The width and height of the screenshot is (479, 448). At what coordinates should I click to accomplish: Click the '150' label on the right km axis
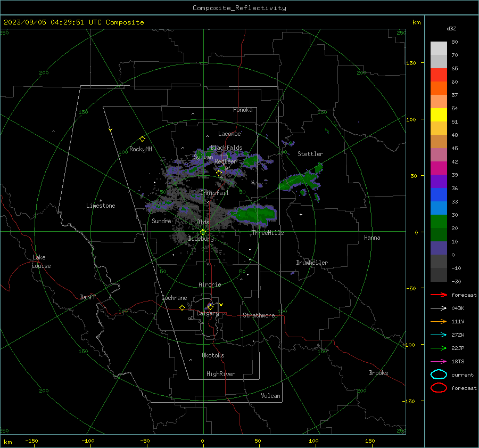411,63
